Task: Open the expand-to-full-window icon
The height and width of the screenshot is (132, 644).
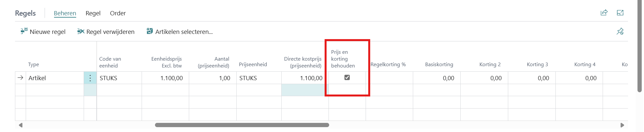Action: (x=620, y=13)
